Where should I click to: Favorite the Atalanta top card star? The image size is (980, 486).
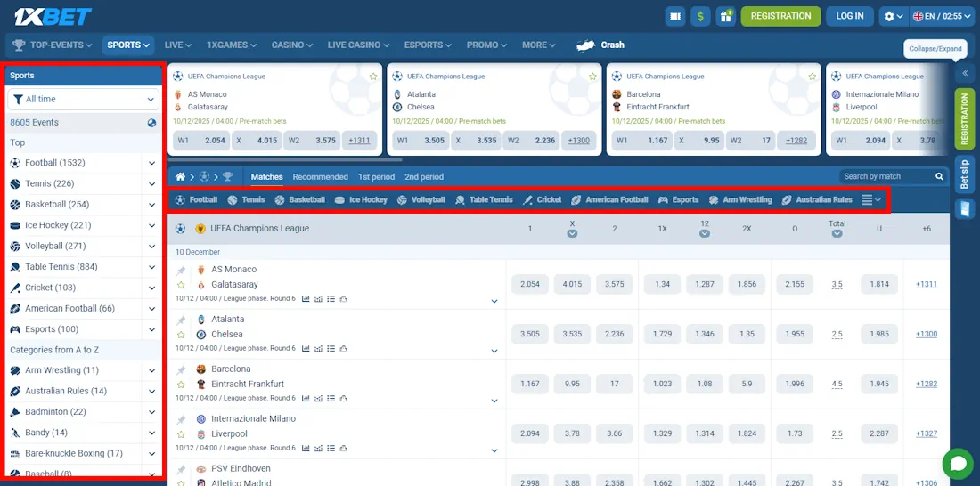592,77
